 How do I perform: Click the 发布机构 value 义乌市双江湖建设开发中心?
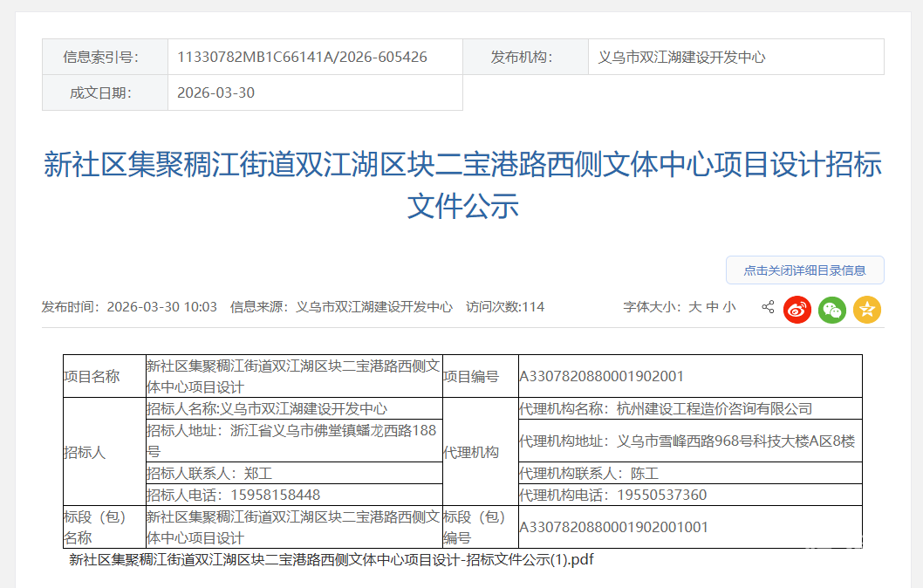click(681, 58)
